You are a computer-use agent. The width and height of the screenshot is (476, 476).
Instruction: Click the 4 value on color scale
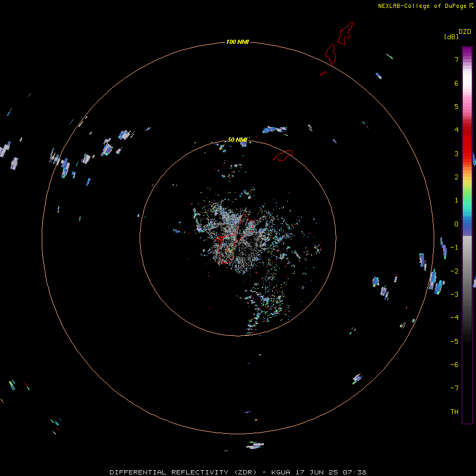[456, 130]
